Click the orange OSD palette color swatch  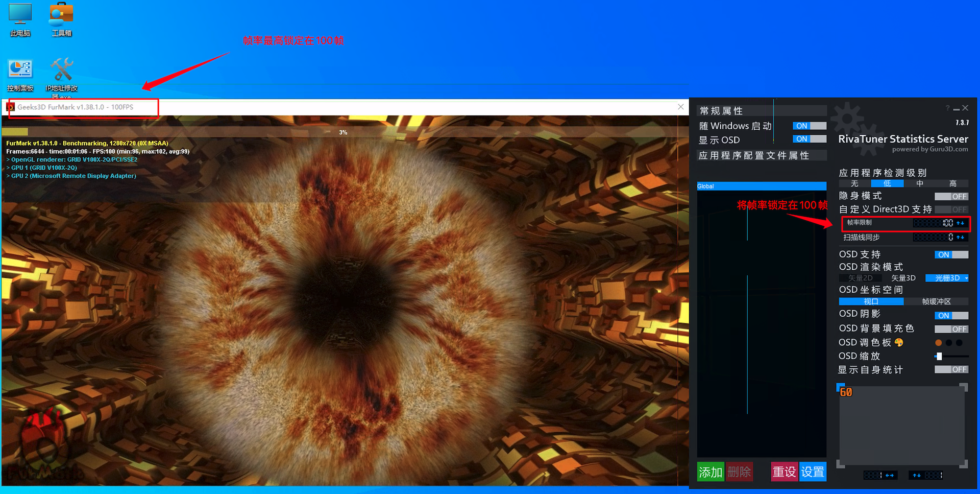tap(938, 343)
